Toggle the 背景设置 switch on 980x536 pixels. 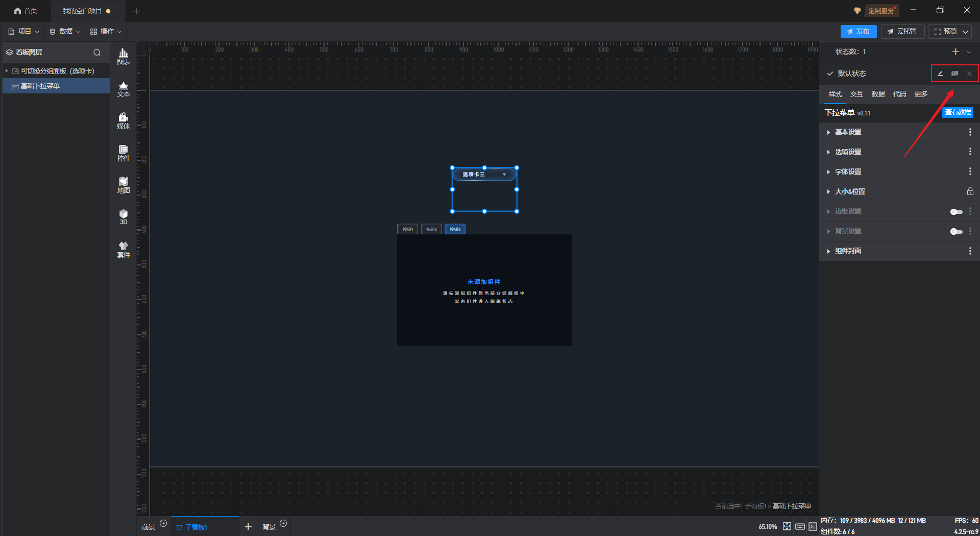pyautogui.click(x=956, y=232)
